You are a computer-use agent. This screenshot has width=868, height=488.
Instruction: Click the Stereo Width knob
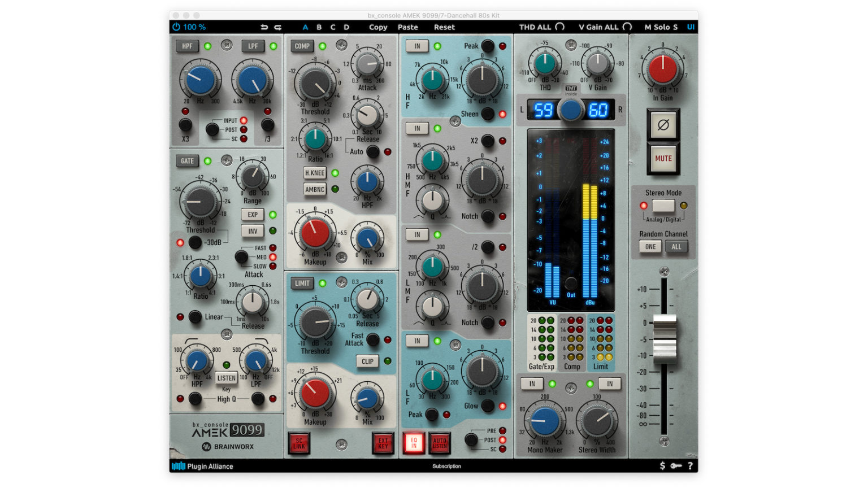(597, 421)
